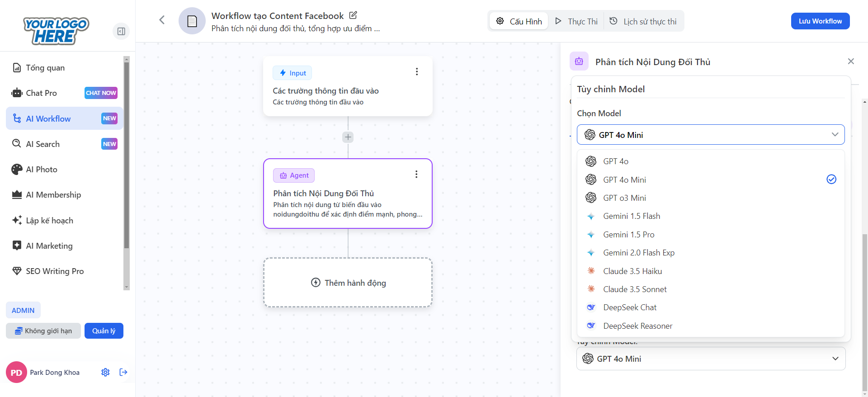Click the plus icon between nodes

[348, 137]
